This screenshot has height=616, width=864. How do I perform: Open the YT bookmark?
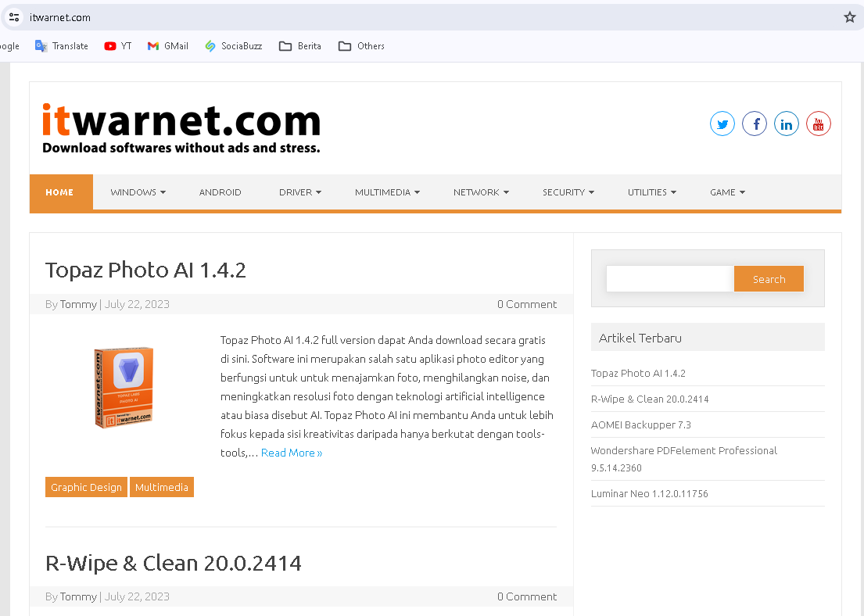click(x=118, y=46)
